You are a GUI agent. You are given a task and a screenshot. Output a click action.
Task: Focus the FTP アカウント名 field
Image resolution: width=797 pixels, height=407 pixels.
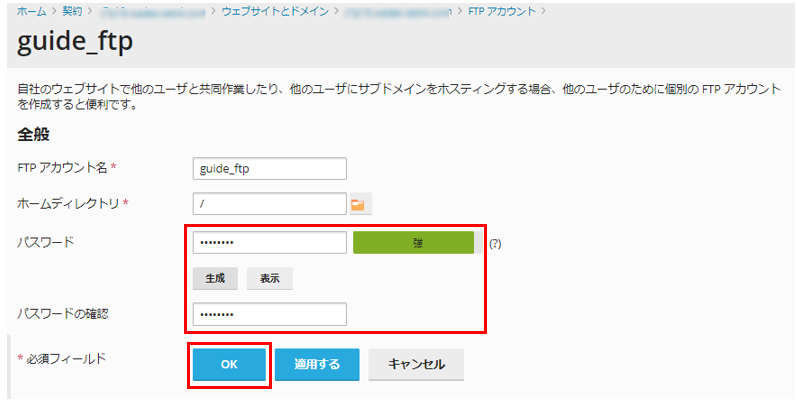(270, 169)
